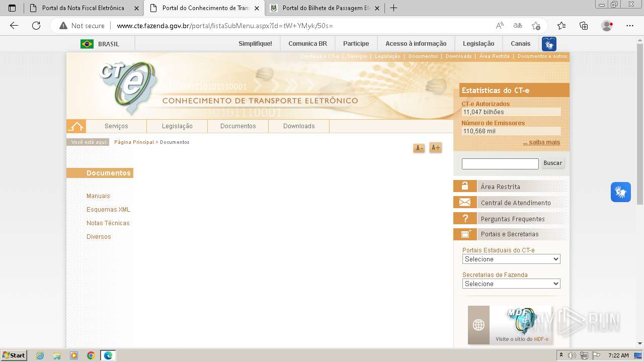The width and height of the screenshot is (644, 362).
Task: Add page to favorites with the star-plus icon
Action: point(536,26)
